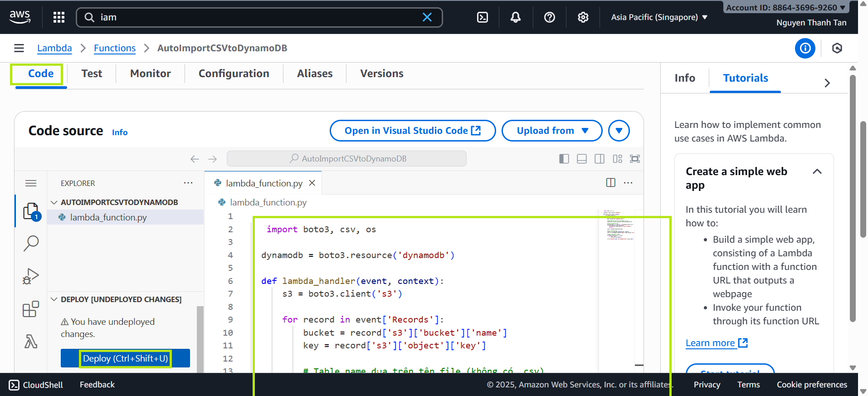This screenshot has height=396, width=868.
Task: Open the help question mark menu
Action: [550, 17]
